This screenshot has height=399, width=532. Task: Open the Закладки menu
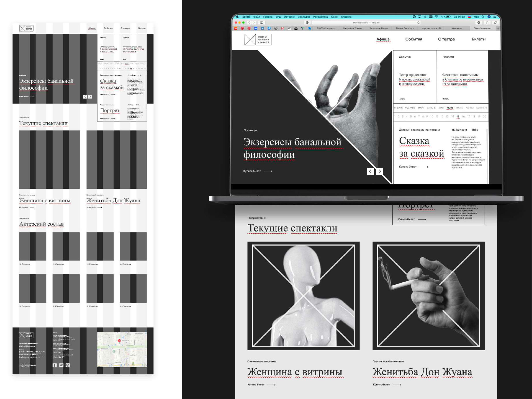point(304,17)
